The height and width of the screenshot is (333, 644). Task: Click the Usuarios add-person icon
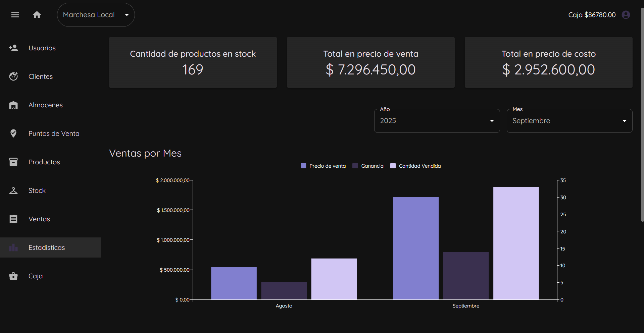[13, 48]
